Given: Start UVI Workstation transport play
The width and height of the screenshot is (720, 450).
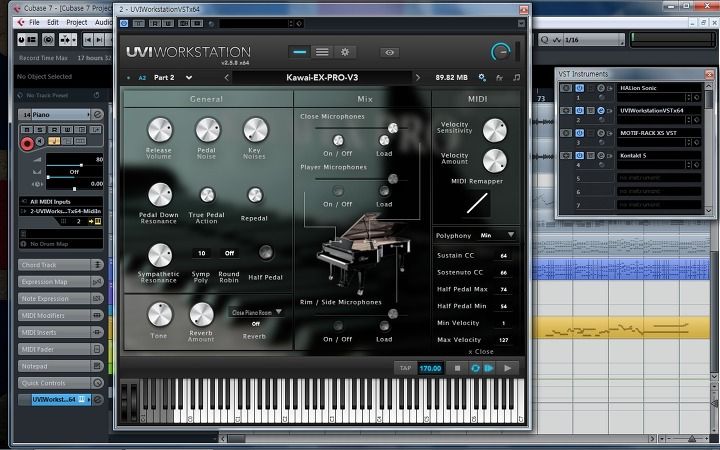Looking at the screenshot, I should (x=507, y=368).
